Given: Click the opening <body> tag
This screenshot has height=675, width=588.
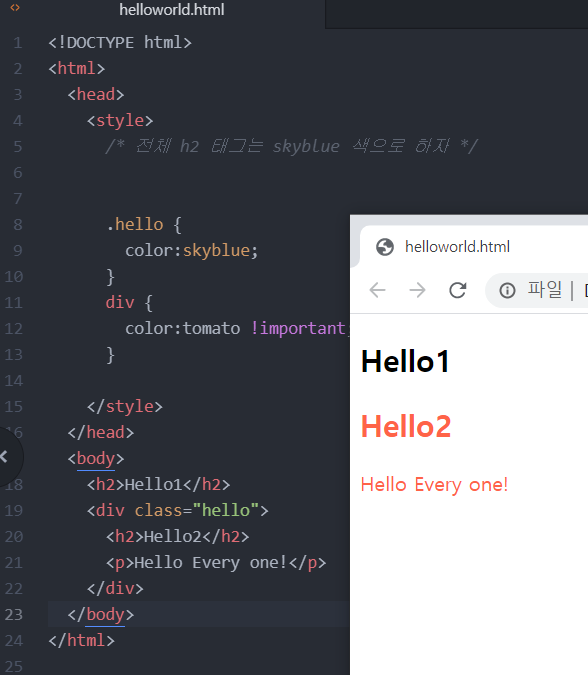Looking at the screenshot, I should pyautogui.click(x=96, y=458).
